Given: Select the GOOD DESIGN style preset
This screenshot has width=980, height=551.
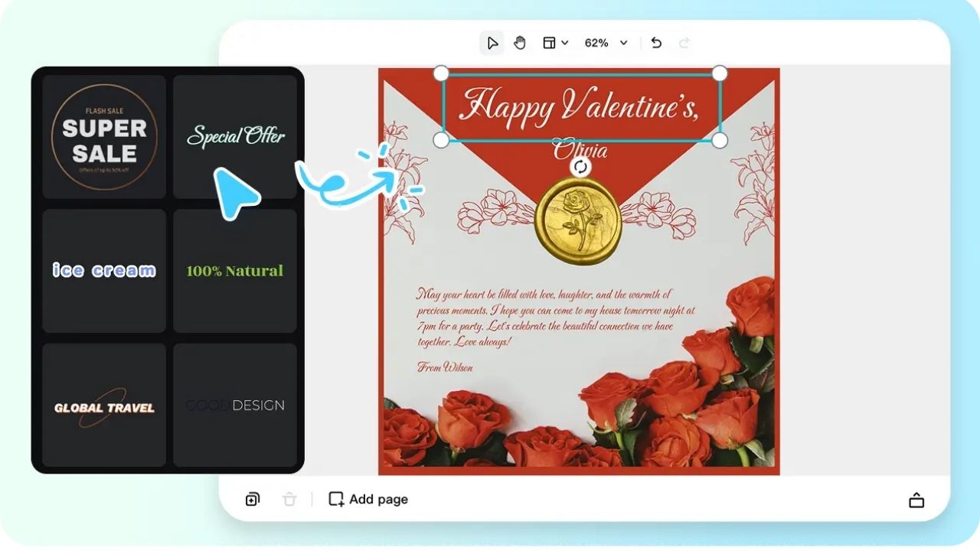Looking at the screenshot, I should (235, 406).
